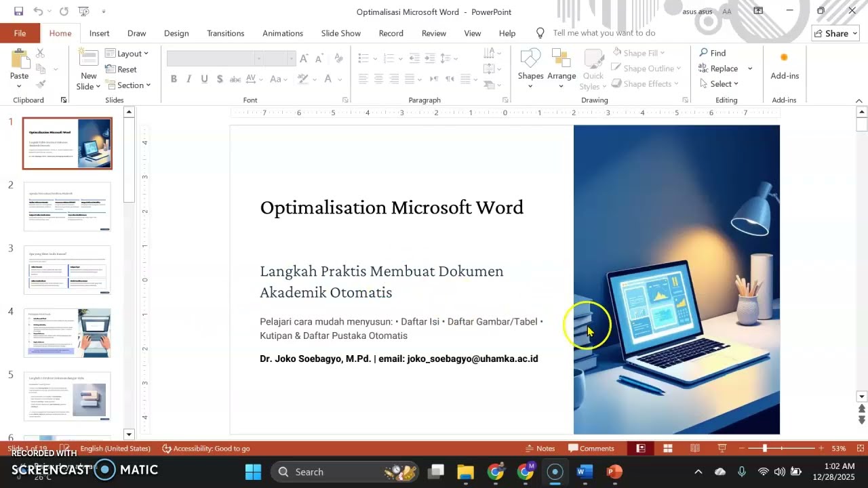This screenshot has width=868, height=488.
Task: Collapse the ribbon with the chevron
Action: click(859, 101)
